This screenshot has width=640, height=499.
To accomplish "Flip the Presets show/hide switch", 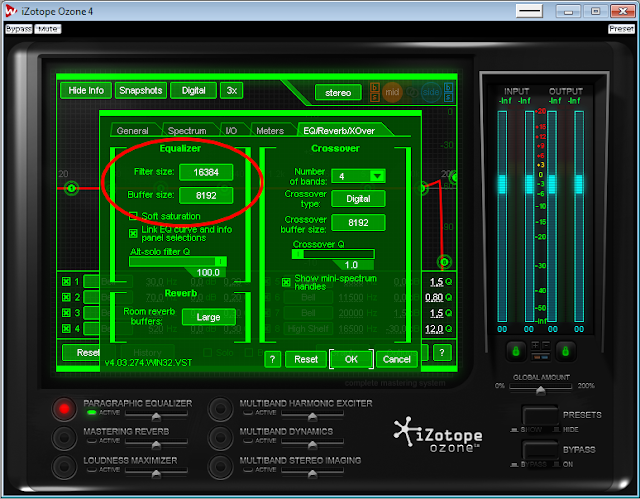I will point(540,416).
